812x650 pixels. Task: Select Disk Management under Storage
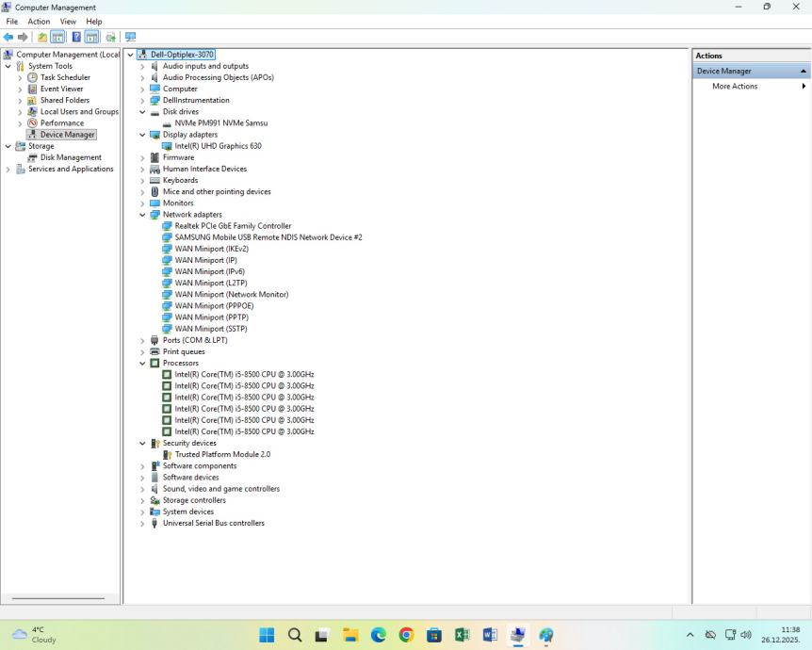coord(71,157)
